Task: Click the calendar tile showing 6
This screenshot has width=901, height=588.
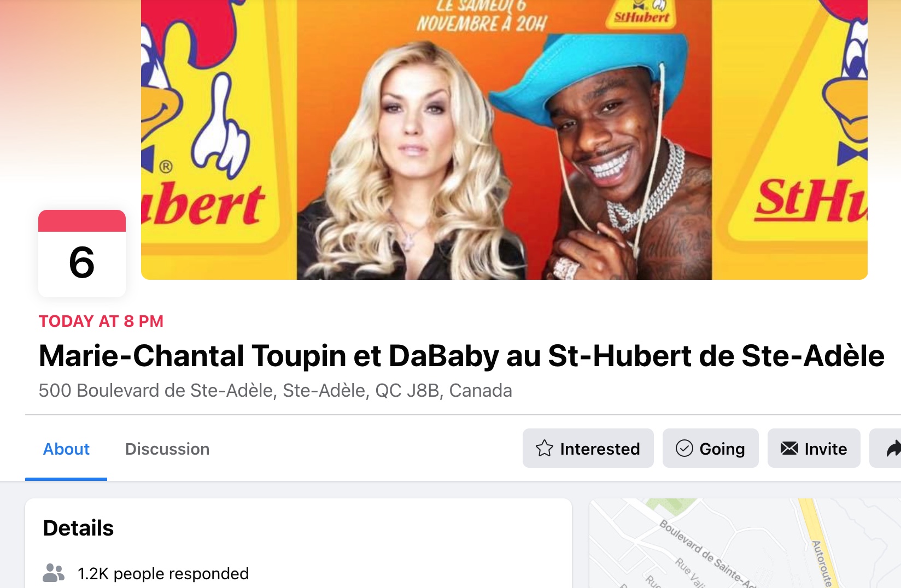Action: 82,254
